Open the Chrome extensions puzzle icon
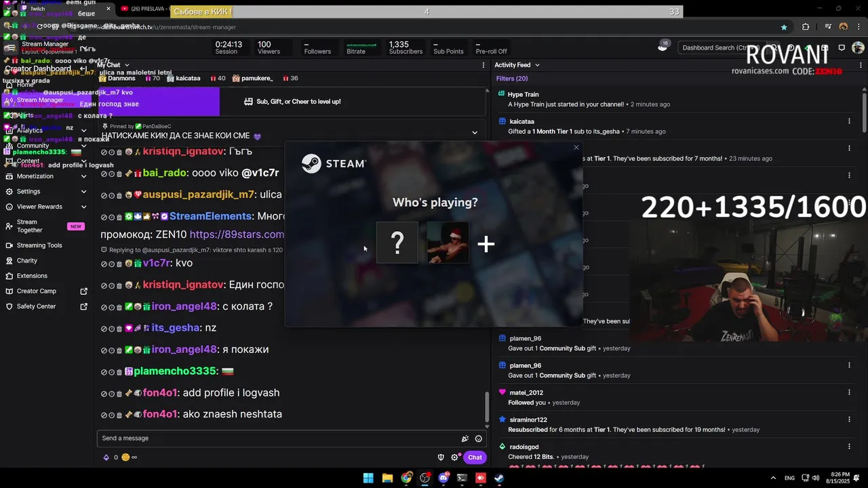This screenshot has width=868, height=488. click(806, 27)
